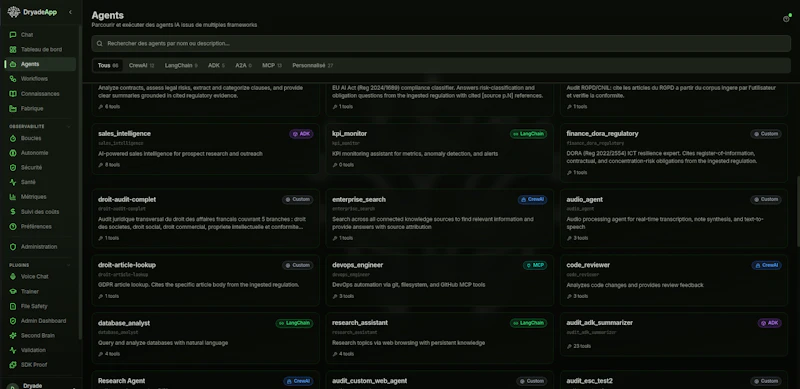Screen dimensions: 800x389
Task: Open the Autonomie icon
Action: (x=13, y=153)
